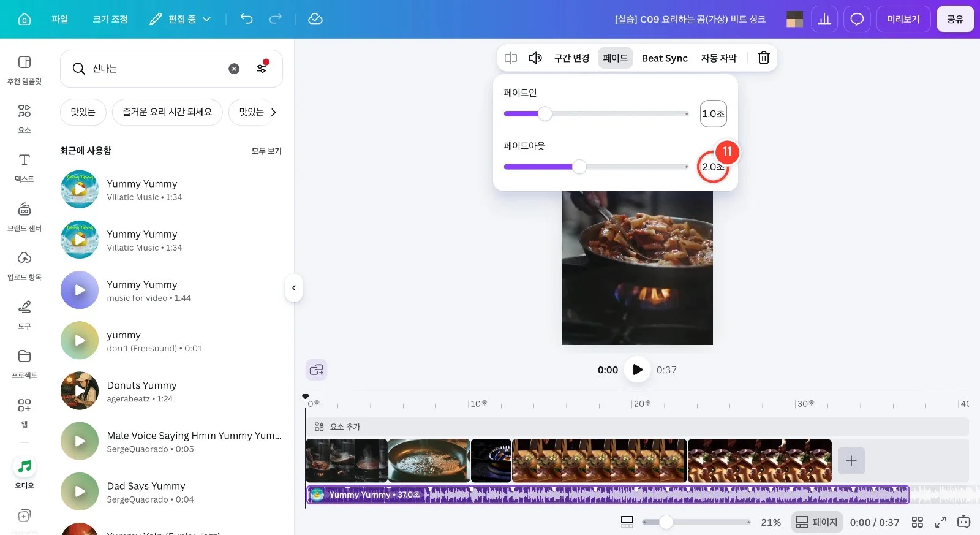
Task: Open 브랜드 센터 sidebar panel
Action: [24, 217]
